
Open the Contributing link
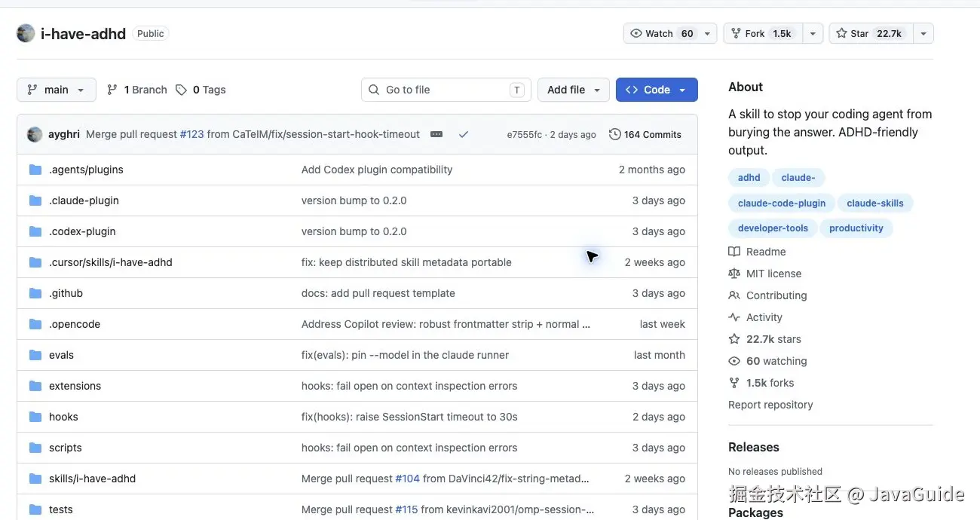coord(767,295)
